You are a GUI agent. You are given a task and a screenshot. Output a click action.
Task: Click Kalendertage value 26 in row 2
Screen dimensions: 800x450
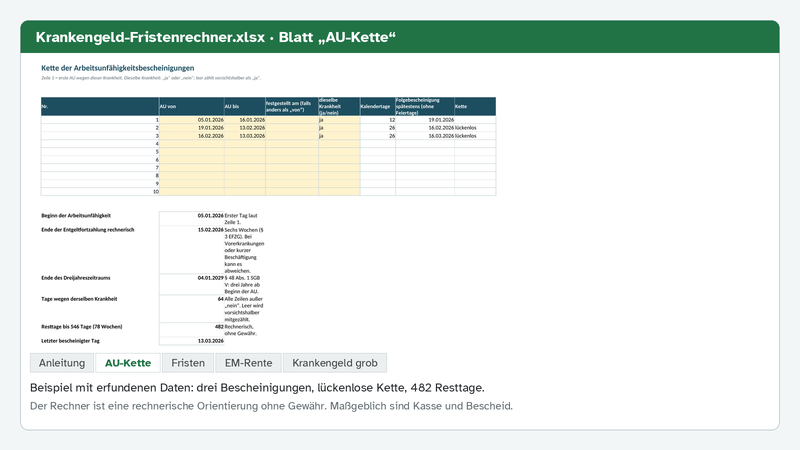point(378,128)
